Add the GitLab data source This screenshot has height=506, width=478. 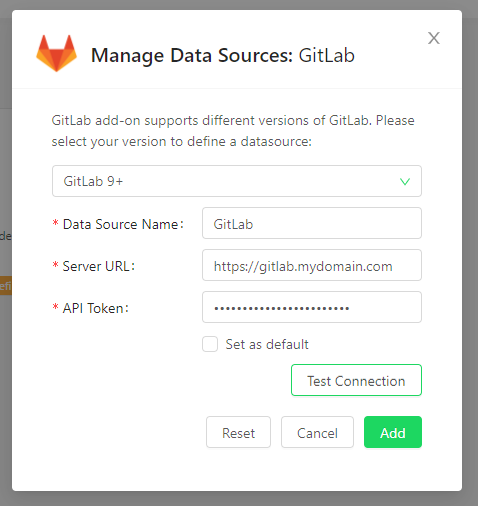click(393, 432)
